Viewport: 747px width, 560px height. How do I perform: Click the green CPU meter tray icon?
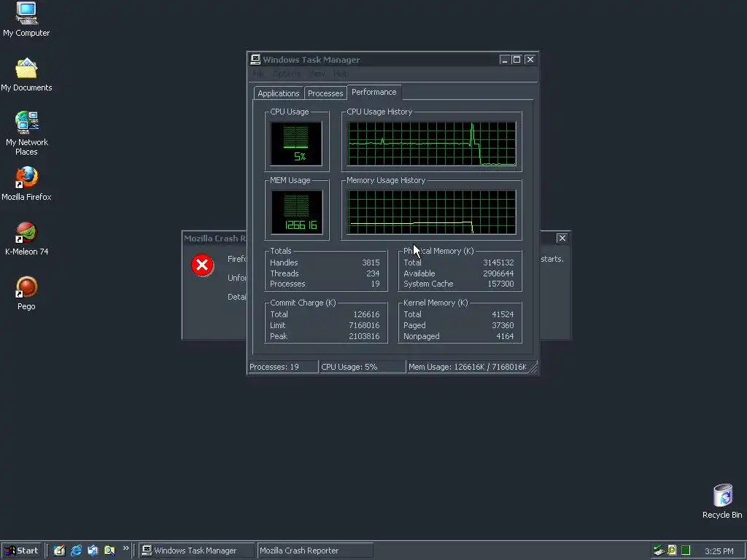tap(686, 550)
